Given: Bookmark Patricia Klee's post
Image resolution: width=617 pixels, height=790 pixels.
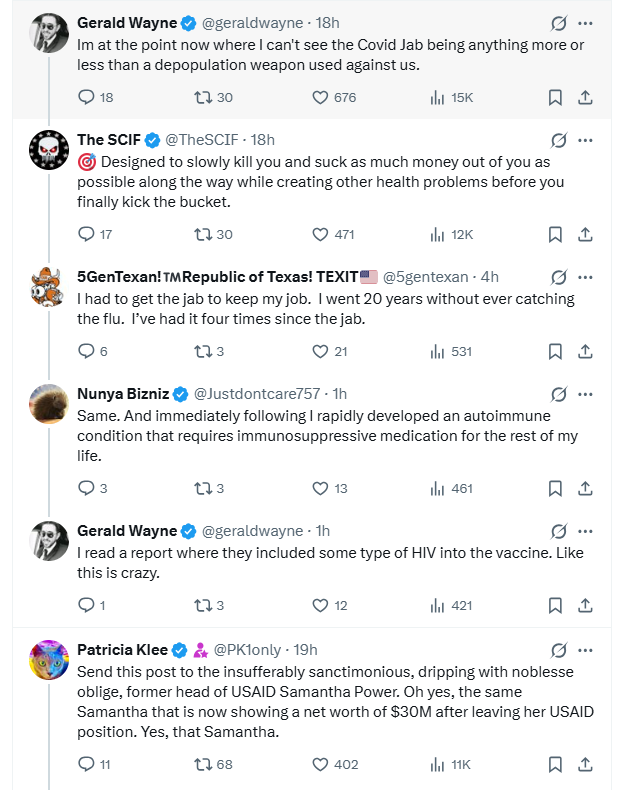Looking at the screenshot, I should (555, 764).
